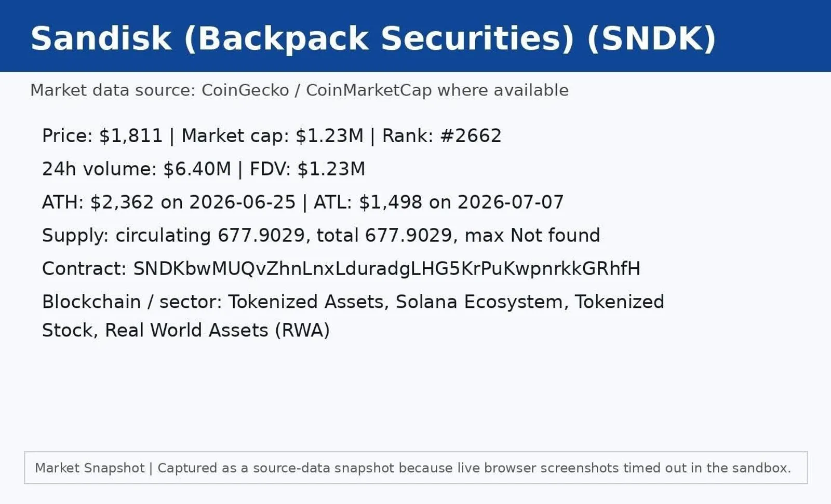Click the Price $1,811 value

click(x=131, y=136)
